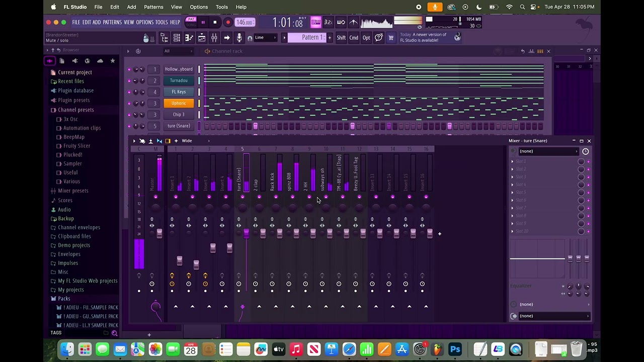Mute the Turnadou channel LED
The width and height of the screenshot is (644, 362).
pos(129,80)
